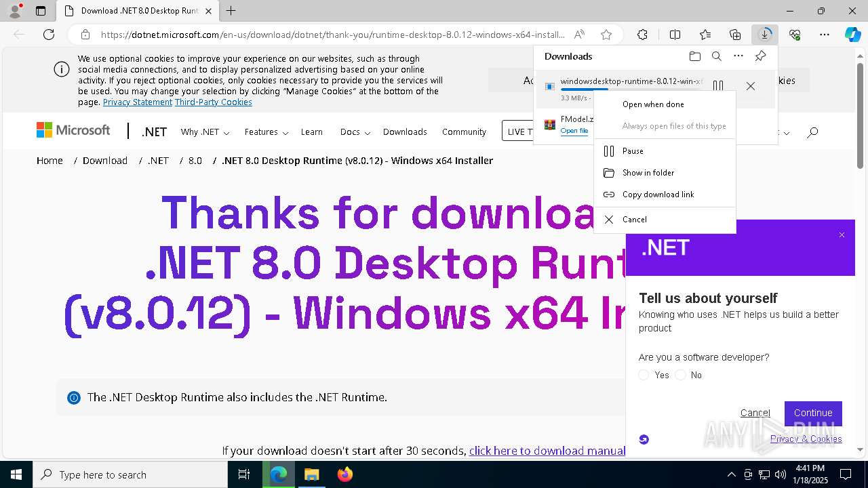Click the browser profile icon
Screen dimensions: 868x488
(15, 11)
